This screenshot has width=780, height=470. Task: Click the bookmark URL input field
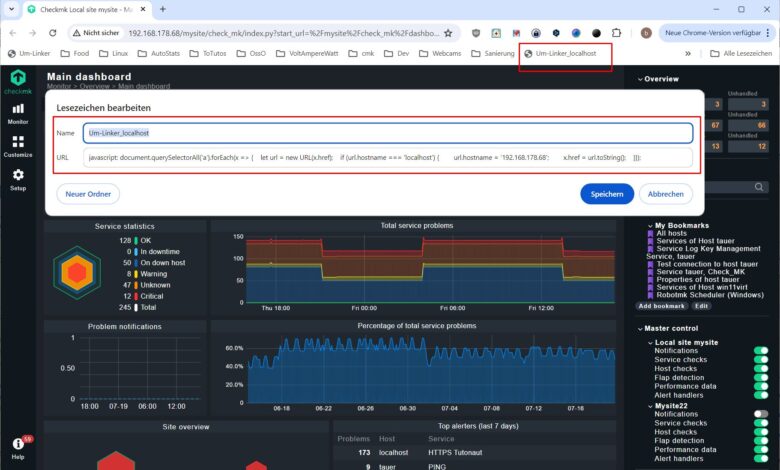[388, 157]
